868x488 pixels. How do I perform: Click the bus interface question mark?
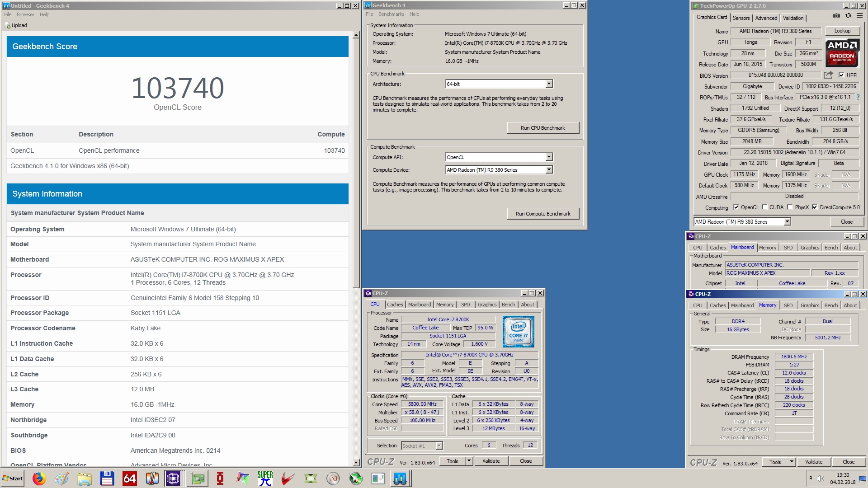pyautogui.click(x=858, y=97)
